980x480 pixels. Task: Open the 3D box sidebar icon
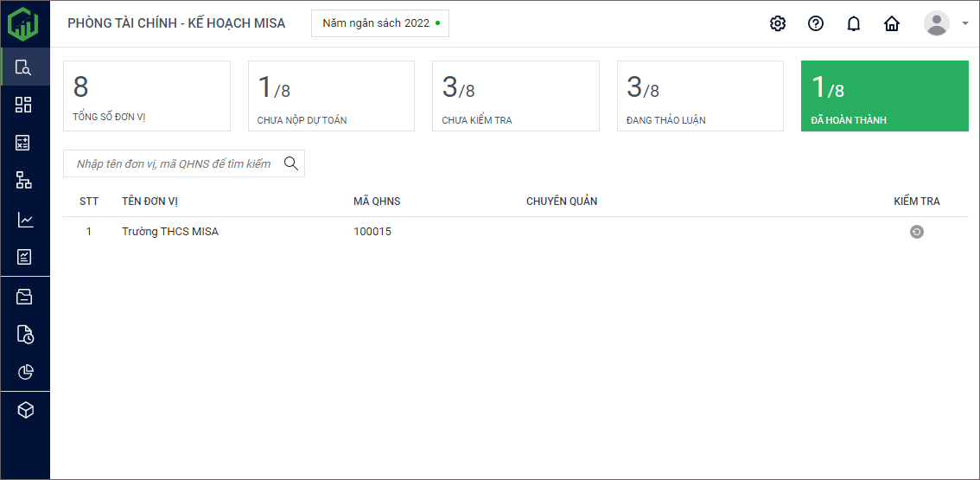point(24,411)
